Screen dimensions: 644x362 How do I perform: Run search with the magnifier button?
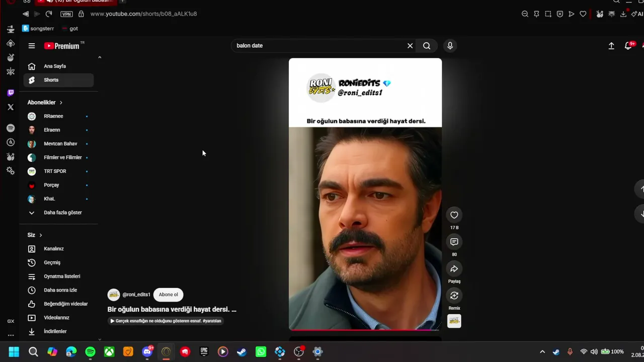pyautogui.click(x=427, y=46)
